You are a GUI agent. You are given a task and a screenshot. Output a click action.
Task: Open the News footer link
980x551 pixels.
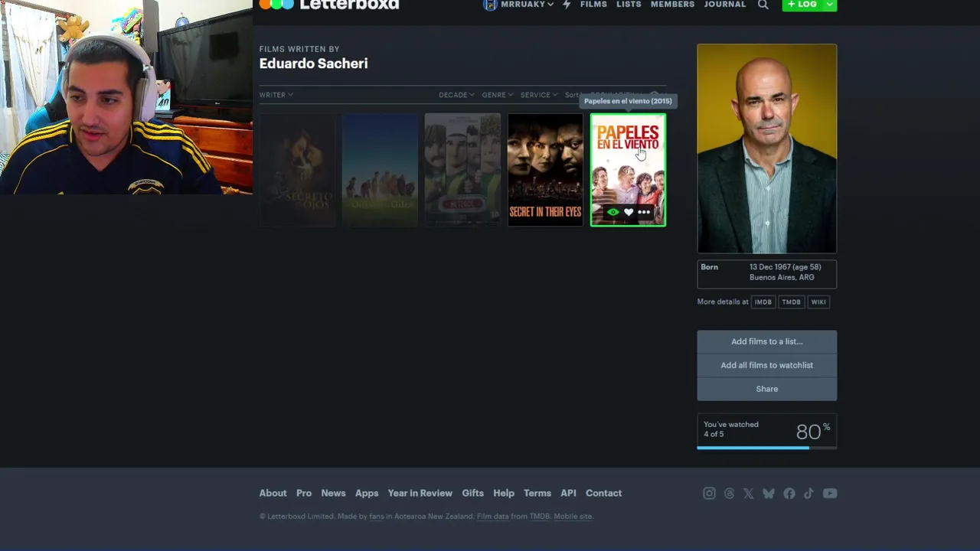(333, 494)
